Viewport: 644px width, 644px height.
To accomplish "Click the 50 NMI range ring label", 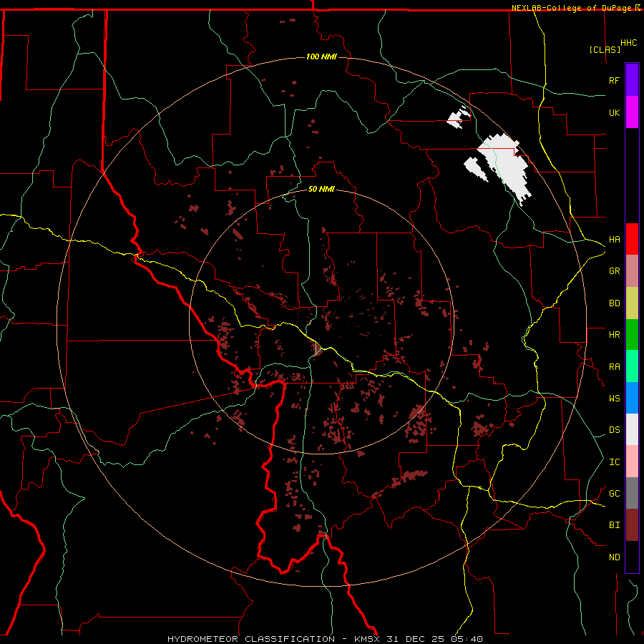I will tap(321, 189).
